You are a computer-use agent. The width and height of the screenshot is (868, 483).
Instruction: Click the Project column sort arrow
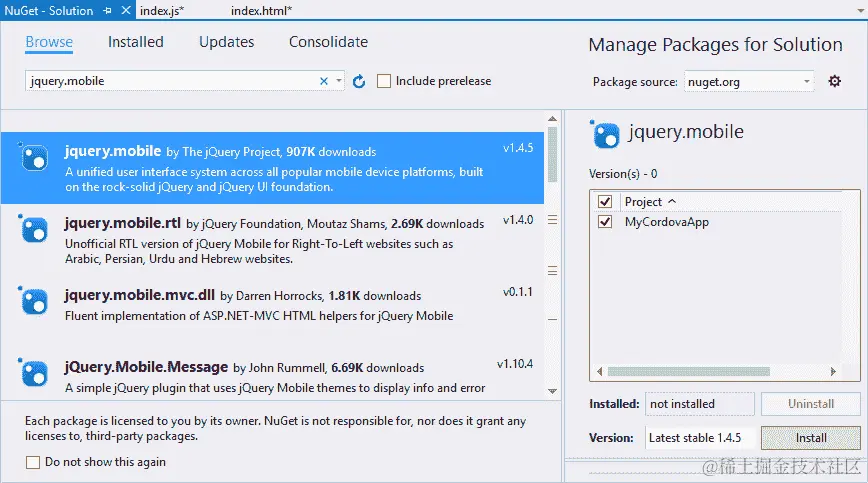coord(672,201)
